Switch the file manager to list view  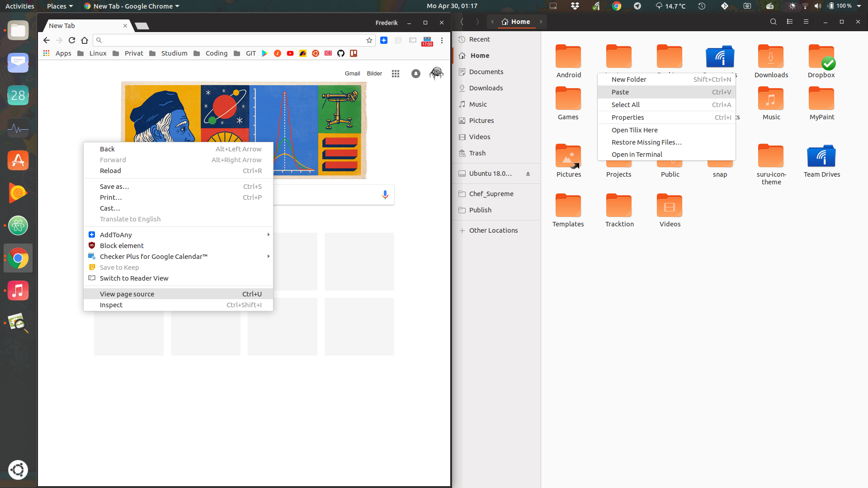tap(790, 21)
